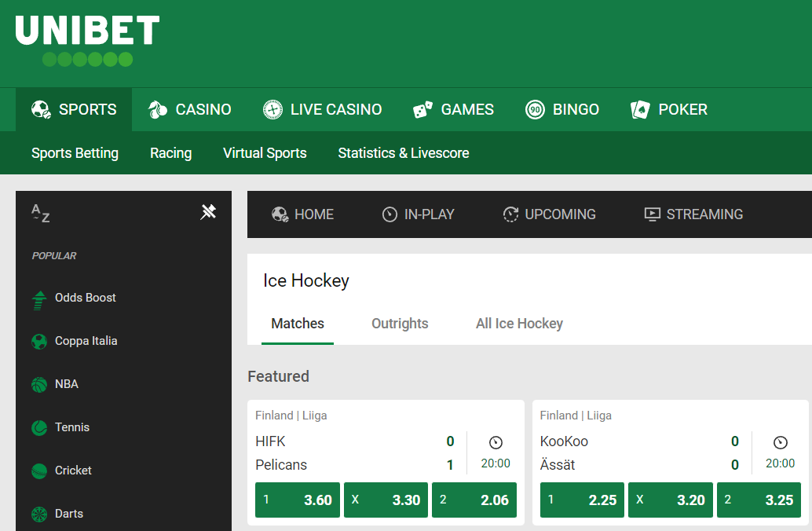The image size is (812, 531).
Task: Click the Ice Hockey page heading
Action: tap(306, 280)
